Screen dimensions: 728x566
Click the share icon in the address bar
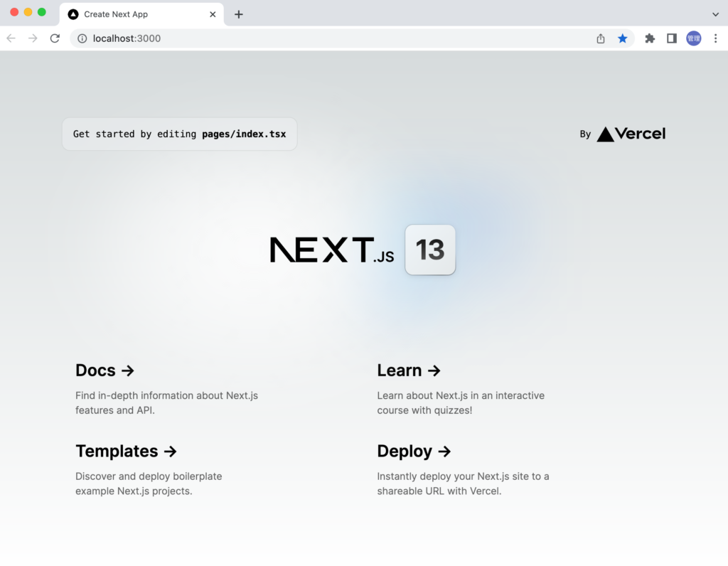click(x=601, y=38)
